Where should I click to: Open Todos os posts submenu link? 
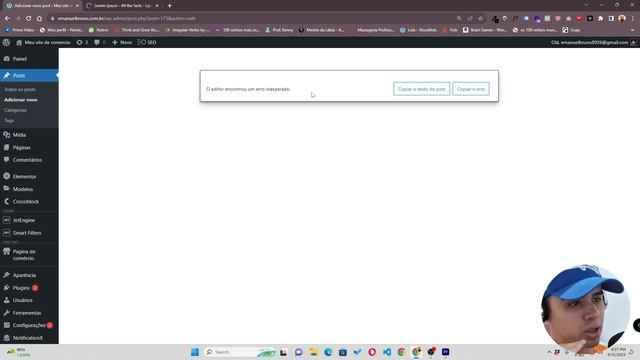point(20,89)
